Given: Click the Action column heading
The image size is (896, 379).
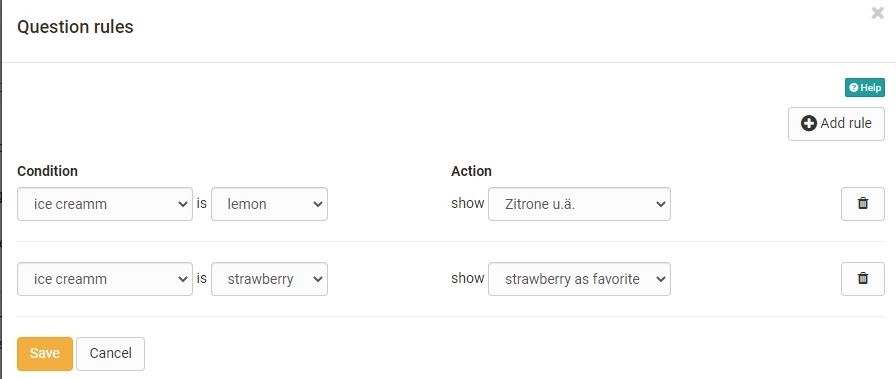Looking at the screenshot, I should 471,171.
